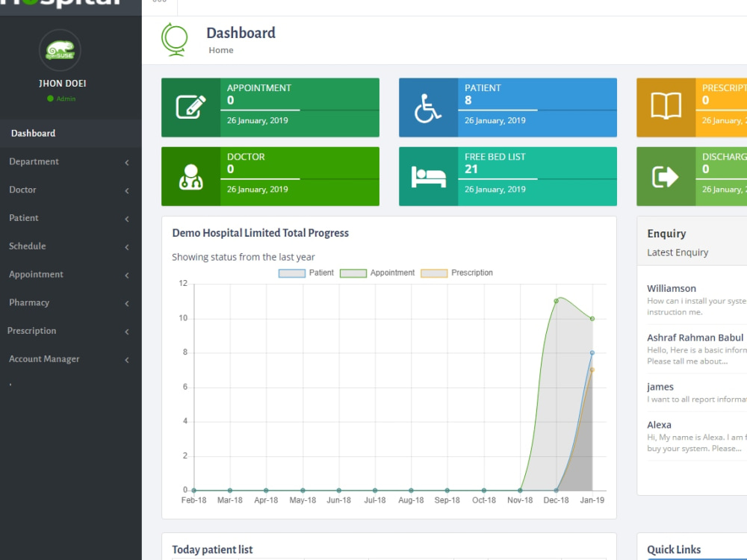Click the Jan-19 appointment data point
The height and width of the screenshot is (560, 747).
click(592, 319)
